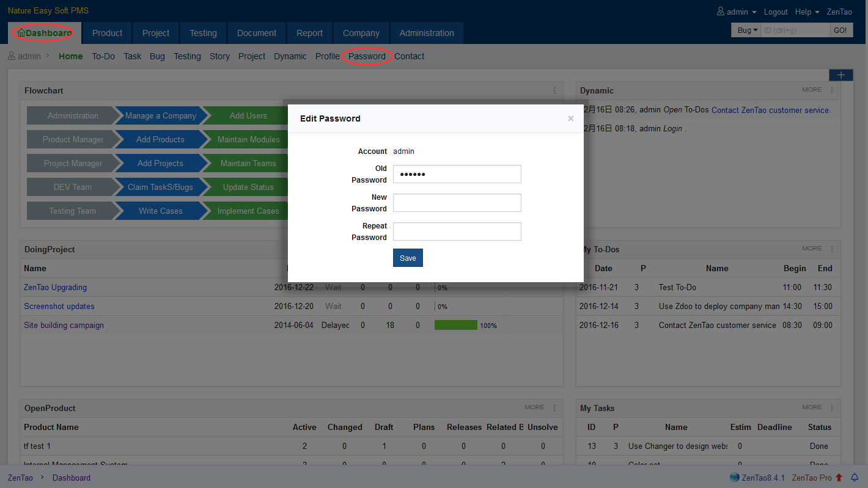Open the Bug type search dropdown

[747, 30]
